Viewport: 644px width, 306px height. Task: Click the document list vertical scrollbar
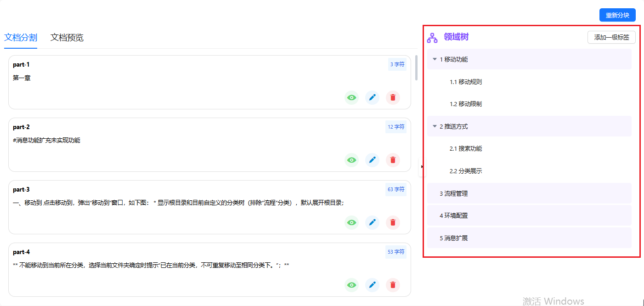[416, 68]
